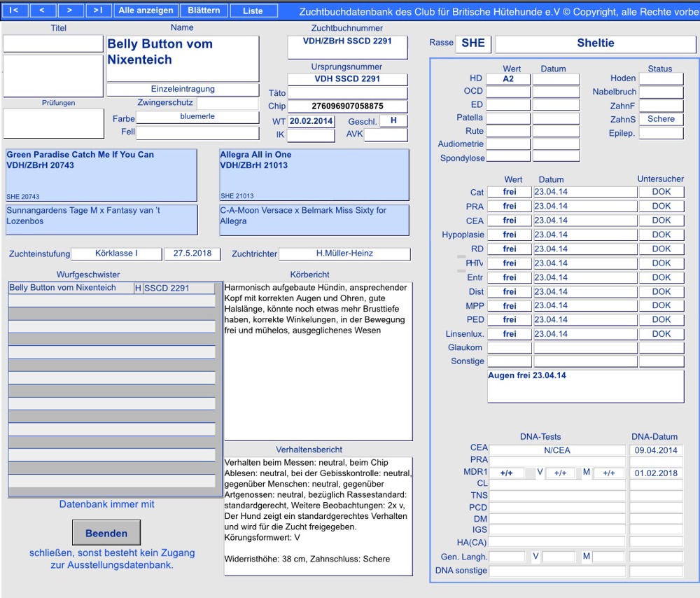Open the Liste view
Image resolution: width=700 pixels, height=598 pixels.
pos(253,11)
